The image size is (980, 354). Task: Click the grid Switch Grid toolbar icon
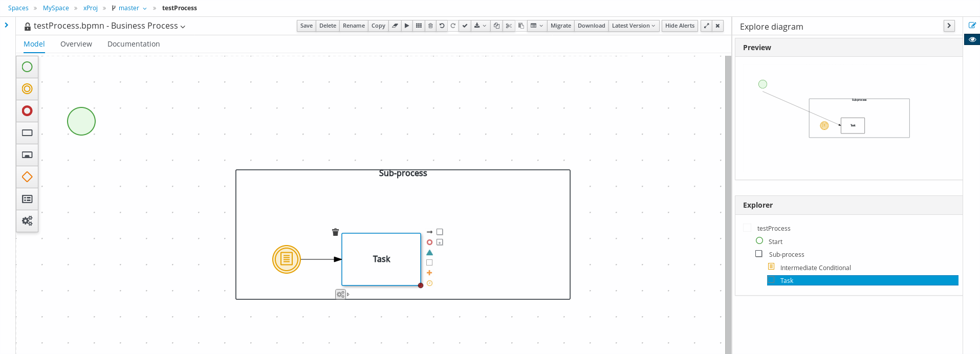coord(419,26)
